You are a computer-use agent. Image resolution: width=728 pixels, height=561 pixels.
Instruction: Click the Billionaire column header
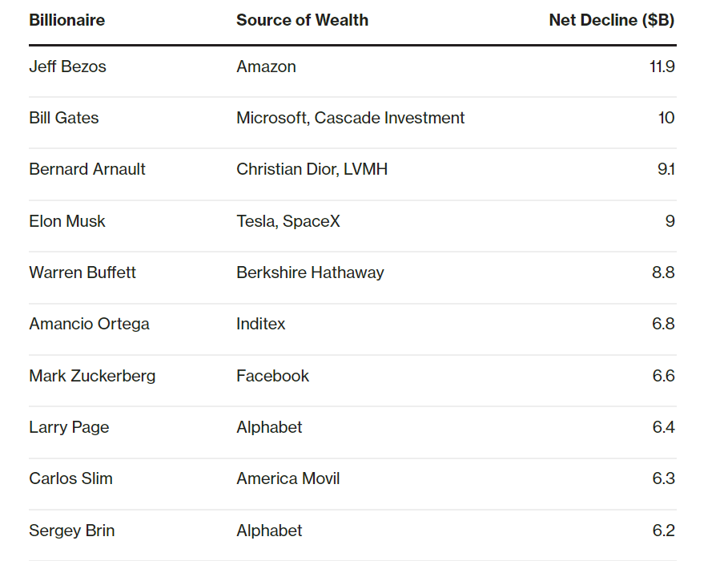[66, 21]
